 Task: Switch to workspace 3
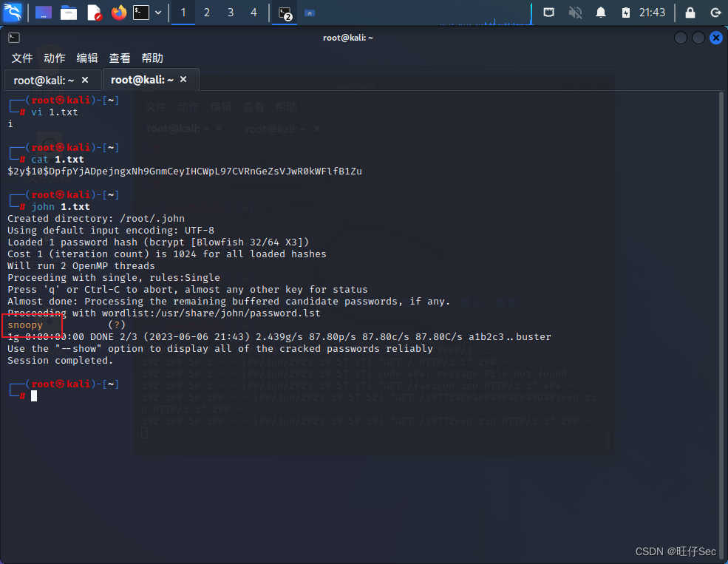coord(231,13)
